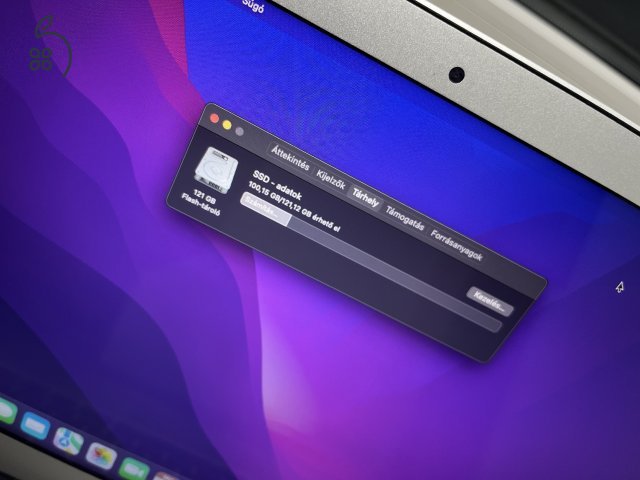Click the SSD drive icon
Screen dimensions: 640x480
click(x=216, y=170)
